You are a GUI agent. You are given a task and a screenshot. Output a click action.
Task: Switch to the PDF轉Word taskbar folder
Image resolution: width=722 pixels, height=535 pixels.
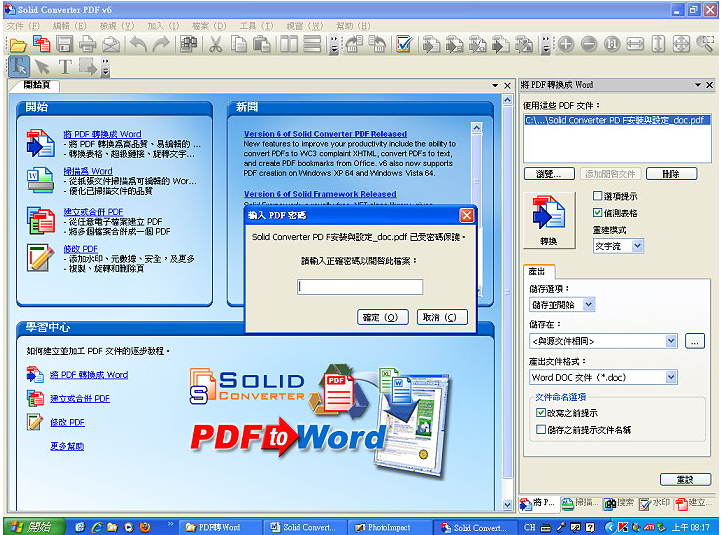[219, 528]
